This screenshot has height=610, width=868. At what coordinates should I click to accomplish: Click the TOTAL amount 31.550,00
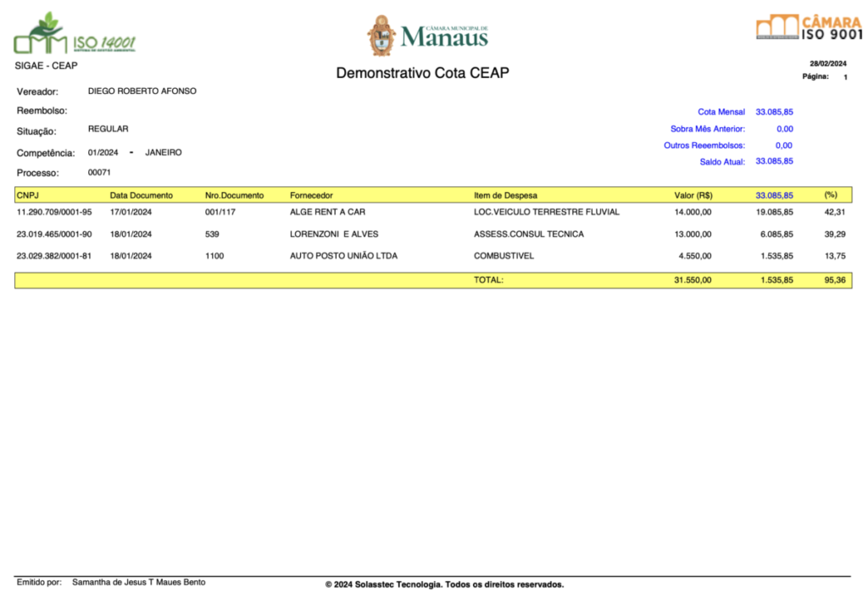tap(693, 280)
